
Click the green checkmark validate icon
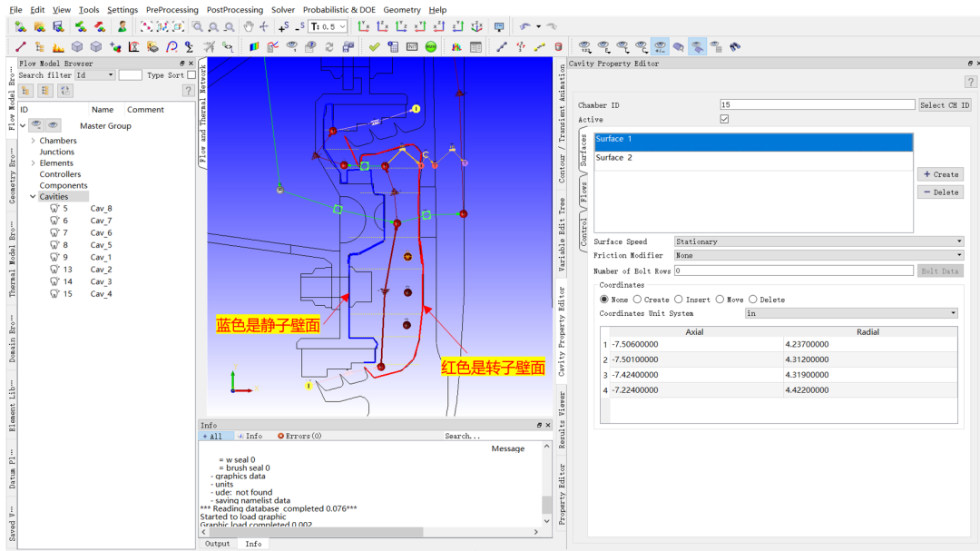click(374, 47)
